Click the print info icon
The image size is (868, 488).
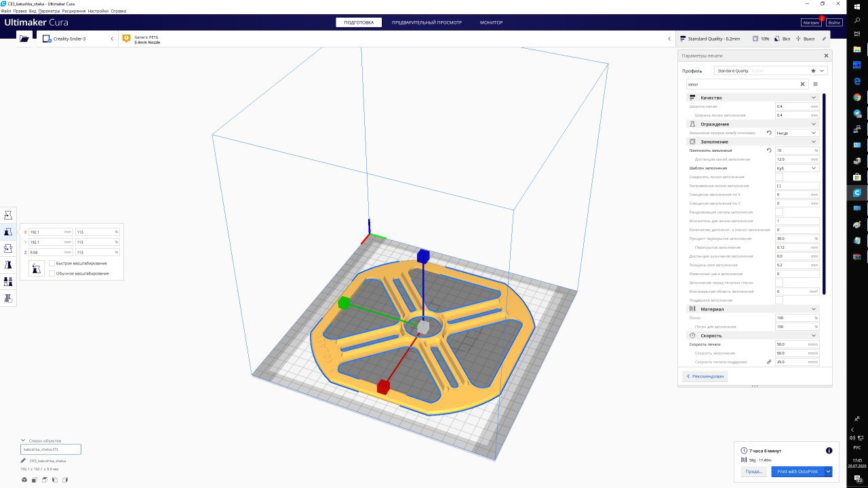click(829, 450)
